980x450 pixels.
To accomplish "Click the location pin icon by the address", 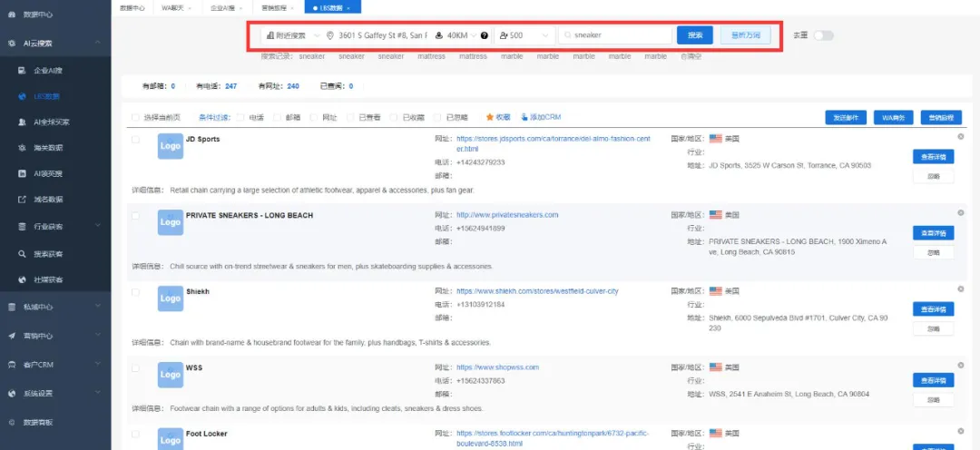I will (330, 35).
